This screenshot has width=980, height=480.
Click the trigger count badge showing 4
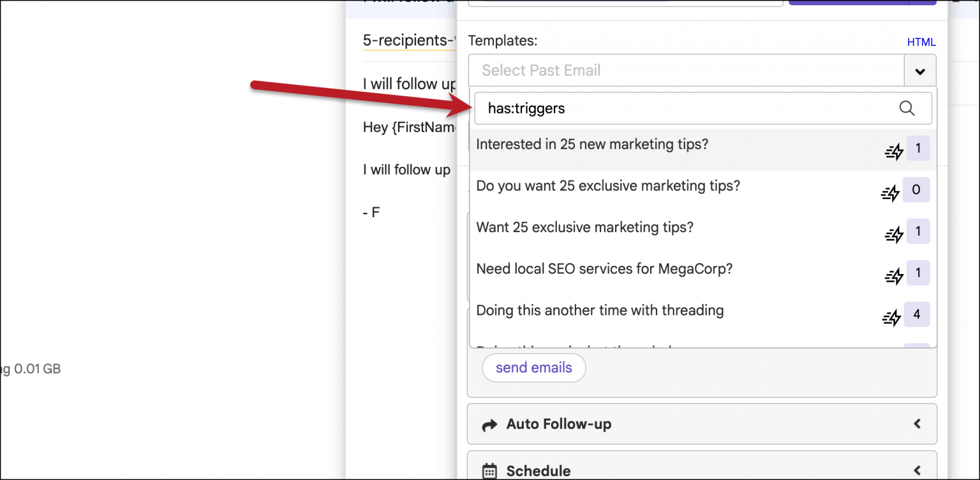tap(917, 314)
